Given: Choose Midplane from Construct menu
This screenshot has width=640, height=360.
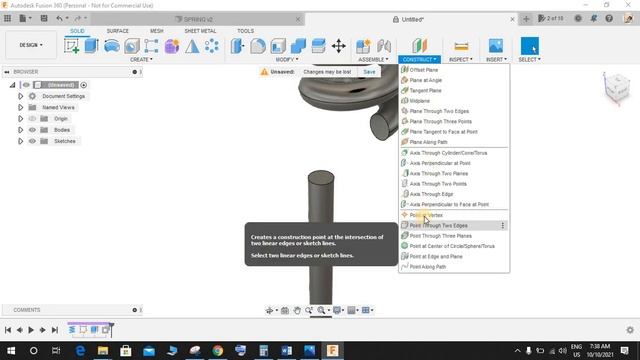Looking at the screenshot, I should 454,101.
